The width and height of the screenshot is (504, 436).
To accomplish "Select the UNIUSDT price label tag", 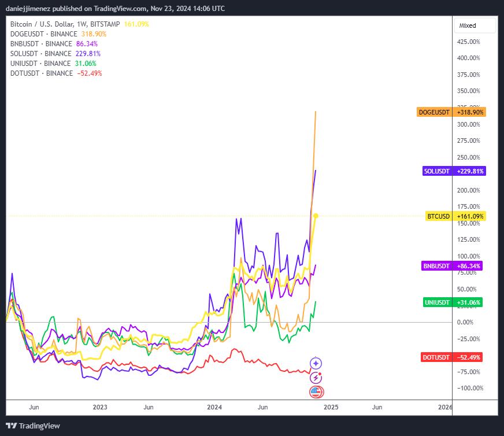I will pyautogui.click(x=437, y=302).
